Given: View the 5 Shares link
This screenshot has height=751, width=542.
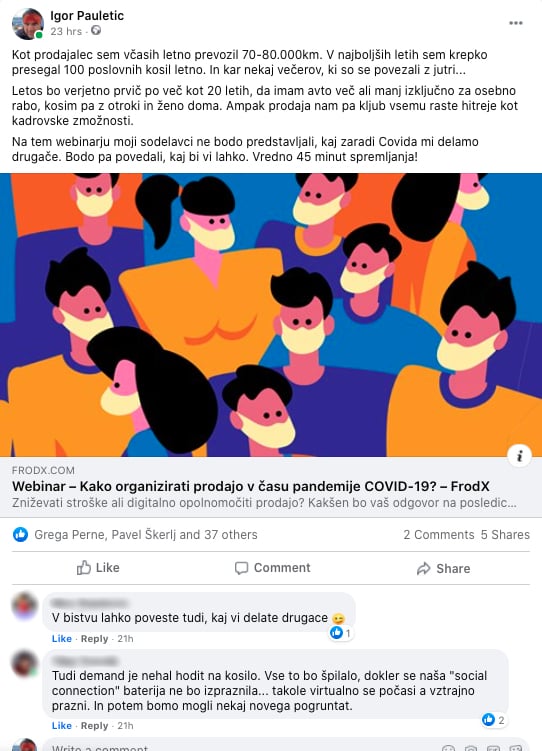Looking at the screenshot, I should pyautogui.click(x=505, y=535).
